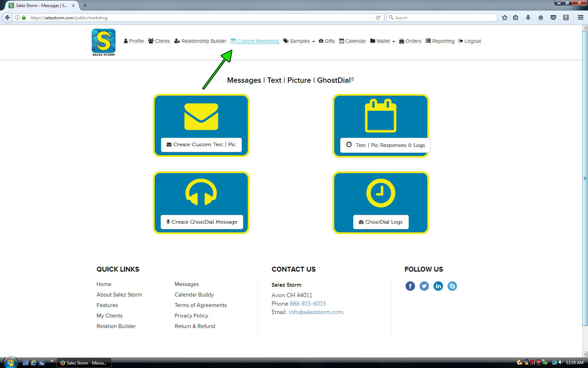Click the yellow clock icon tile
This screenshot has width=588, height=368.
pyautogui.click(x=380, y=193)
